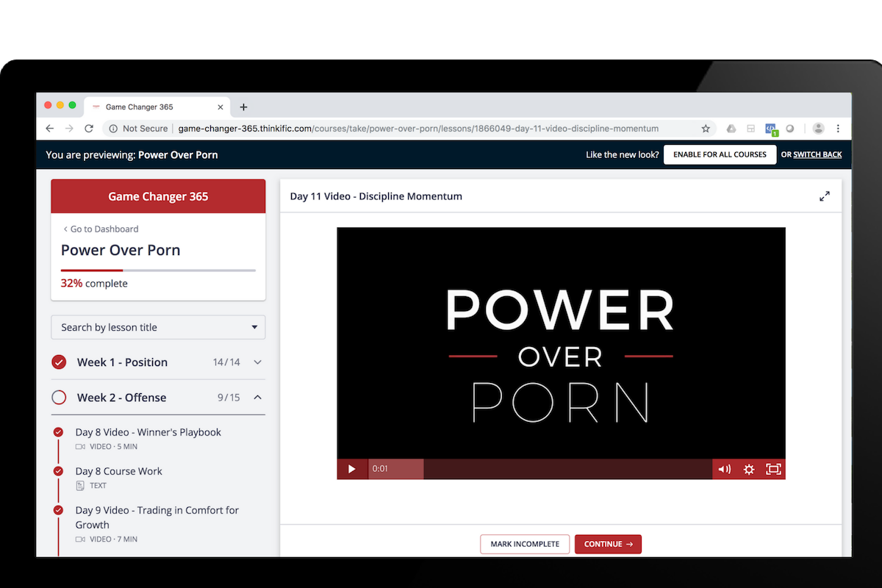Click the video camera icon under Day 9 Video

click(x=80, y=539)
